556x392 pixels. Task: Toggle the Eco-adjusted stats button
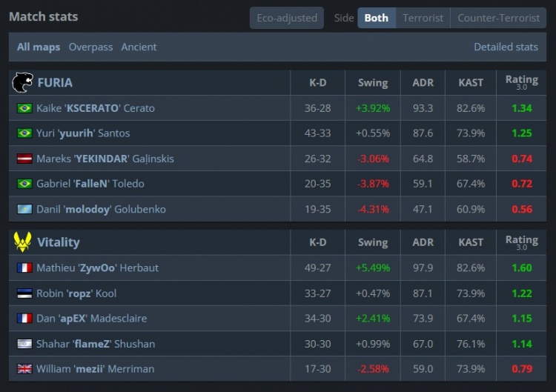[286, 18]
